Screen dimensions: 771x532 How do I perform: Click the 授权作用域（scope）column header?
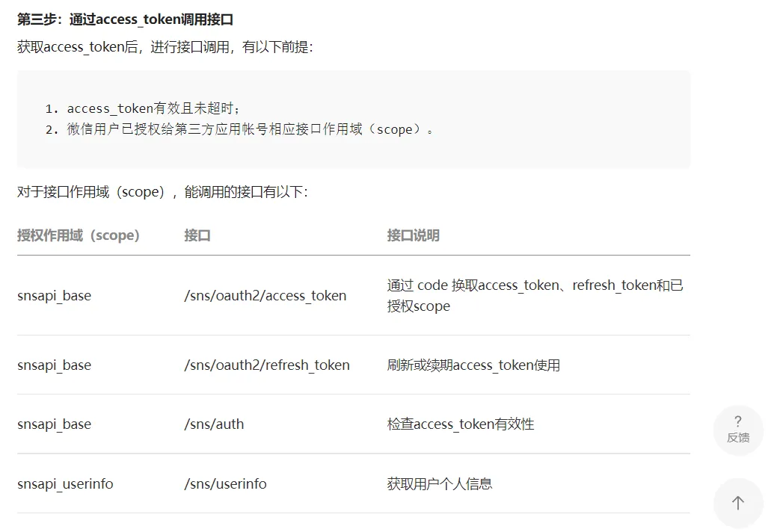point(78,235)
